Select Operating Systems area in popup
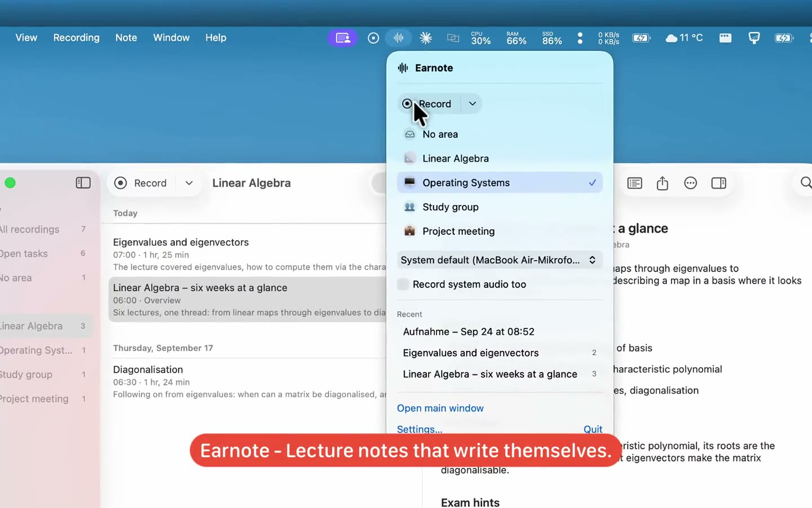Viewport: 812px width, 508px height. 500,183
